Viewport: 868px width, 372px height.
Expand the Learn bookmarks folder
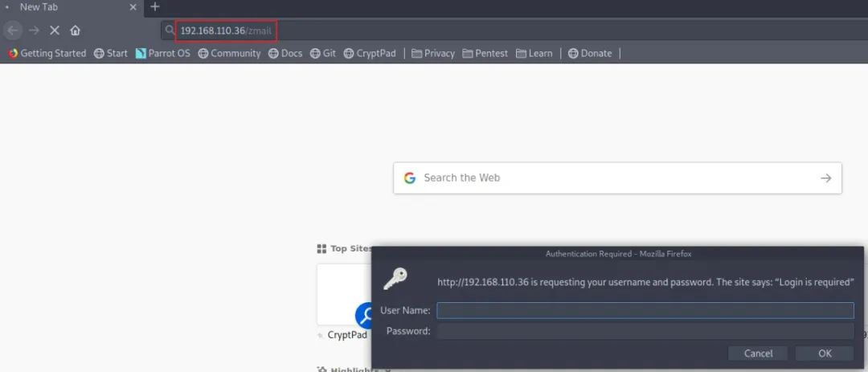534,53
